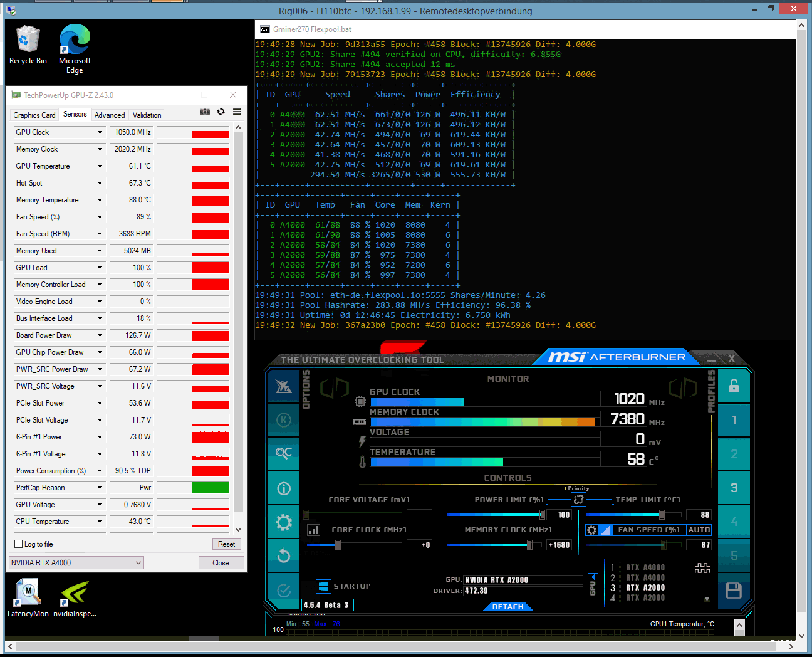Open the PCIe Slot Power dropdown
The image size is (812, 657).
[100, 403]
